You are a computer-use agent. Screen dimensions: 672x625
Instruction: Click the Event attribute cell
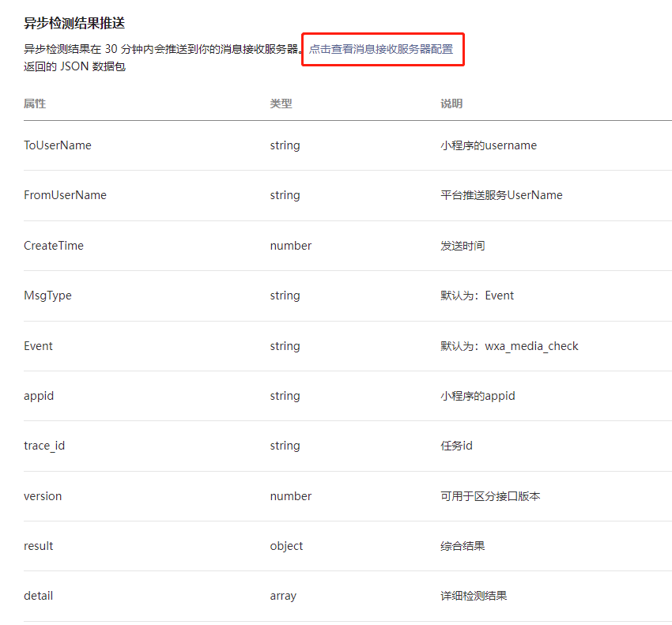38,346
